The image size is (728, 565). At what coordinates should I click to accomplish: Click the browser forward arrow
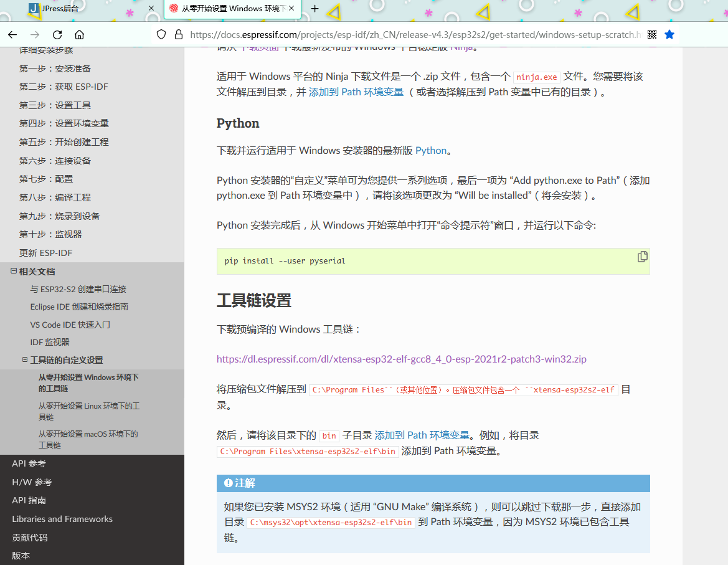(35, 35)
